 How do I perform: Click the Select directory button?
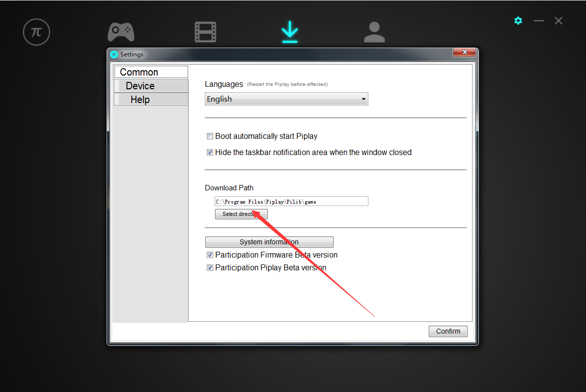point(241,214)
